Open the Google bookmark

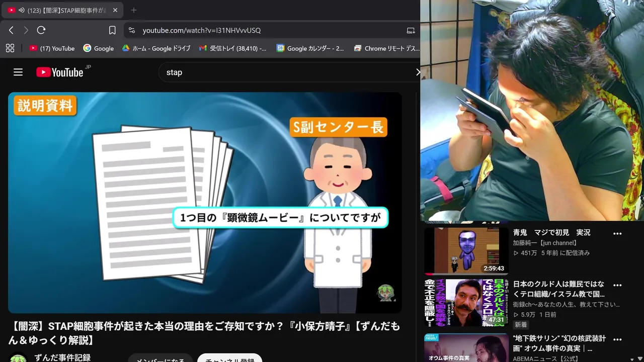pyautogui.click(x=99, y=48)
